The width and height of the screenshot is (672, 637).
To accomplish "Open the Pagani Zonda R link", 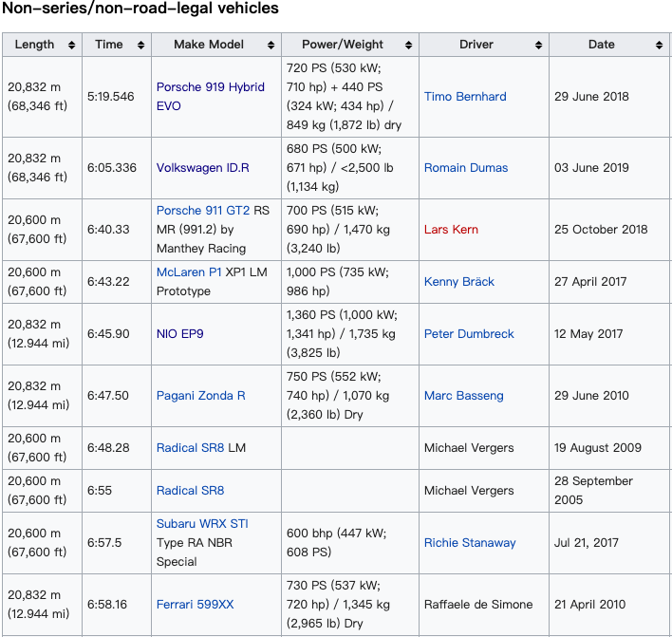I will coord(201,396).
